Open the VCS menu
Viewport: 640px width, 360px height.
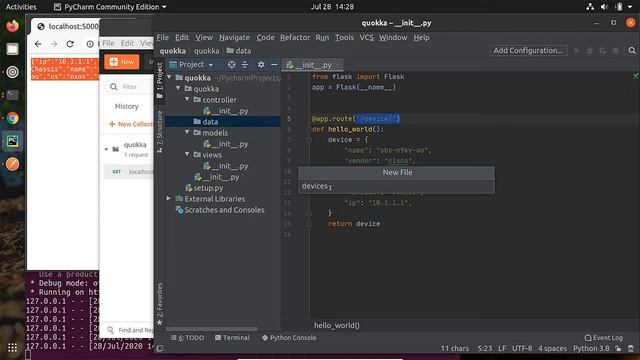click(367, 38)
